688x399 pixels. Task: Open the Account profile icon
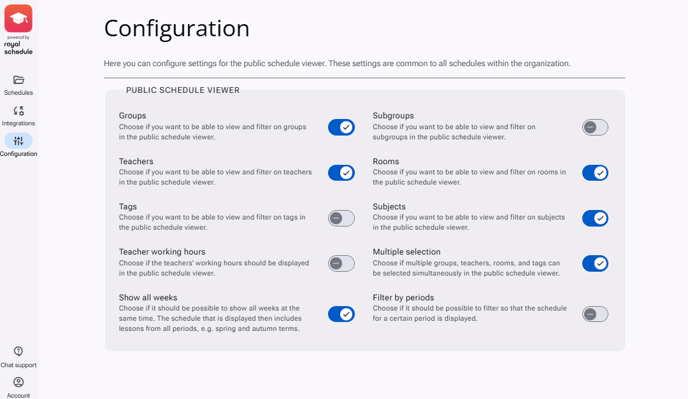(x=18, y=382)
